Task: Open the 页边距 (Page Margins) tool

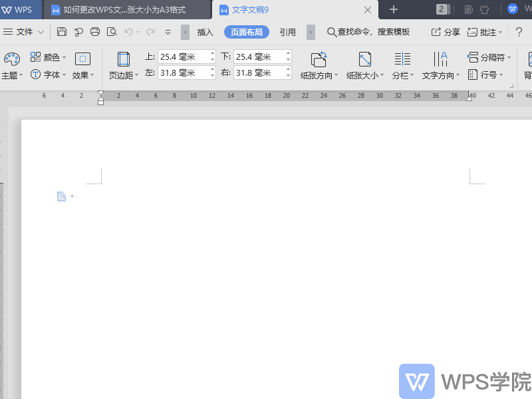Action: [122, 65]
